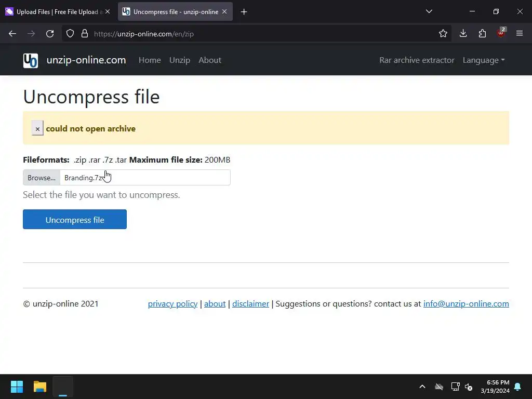
Task: Expand the Language dropdown
Action: click(x=484, y=60)
